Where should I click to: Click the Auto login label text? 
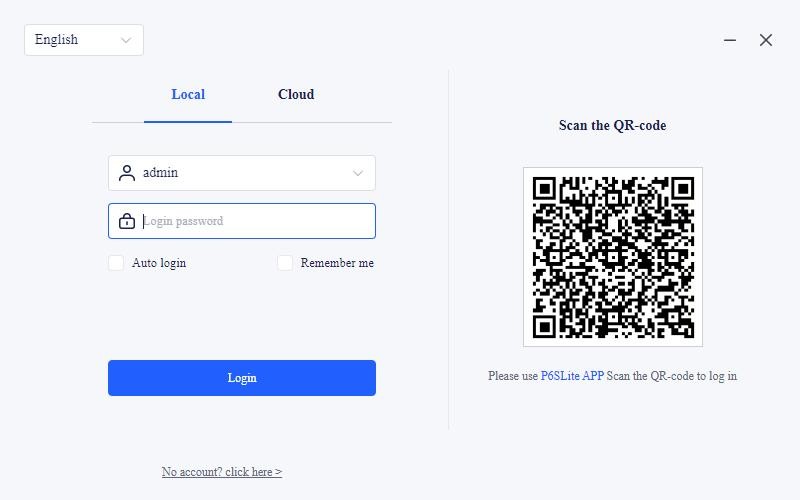159,263
